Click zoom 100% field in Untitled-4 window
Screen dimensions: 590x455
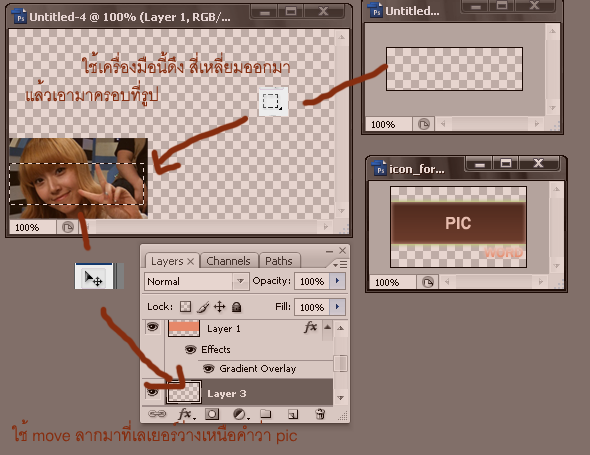(x=33, y=227)
